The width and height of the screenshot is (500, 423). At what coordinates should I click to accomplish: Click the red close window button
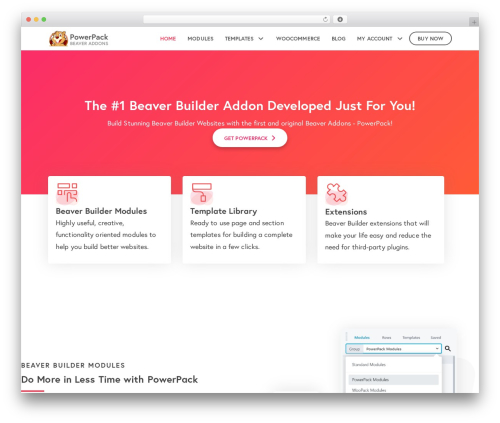click(29, 20)
